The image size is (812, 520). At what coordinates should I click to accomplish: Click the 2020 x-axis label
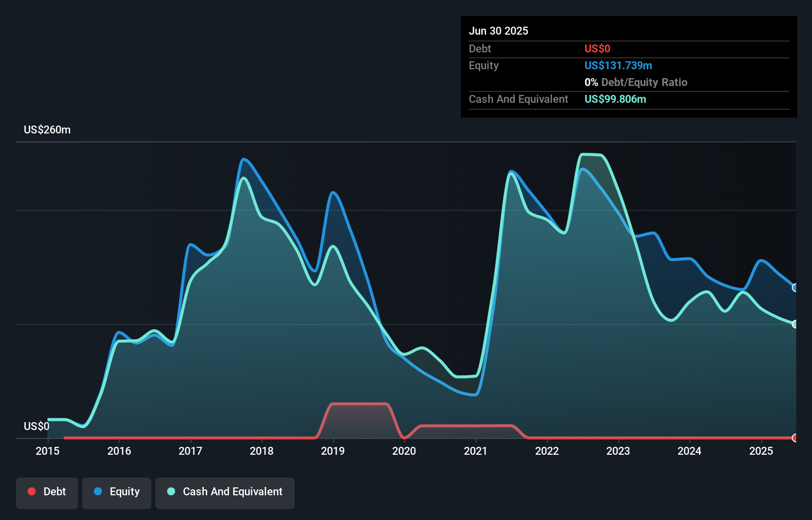[404, 451]
